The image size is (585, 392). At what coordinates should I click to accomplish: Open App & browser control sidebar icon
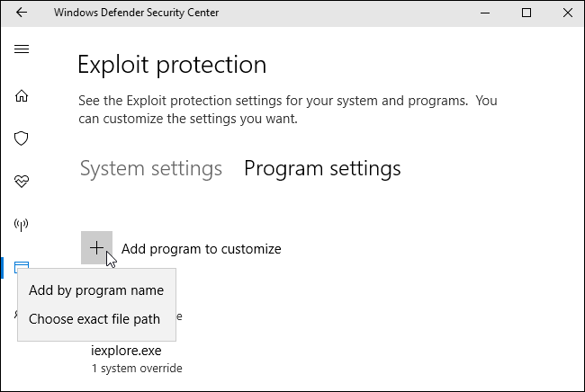pyautogui.click(x=22, y=267)
